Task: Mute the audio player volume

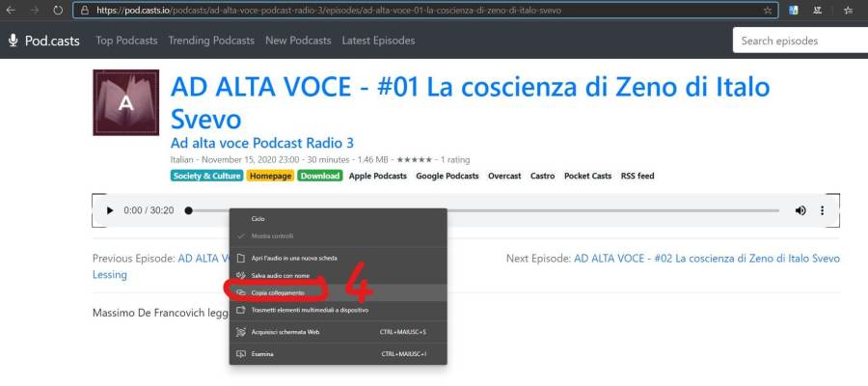Action: 800,210
